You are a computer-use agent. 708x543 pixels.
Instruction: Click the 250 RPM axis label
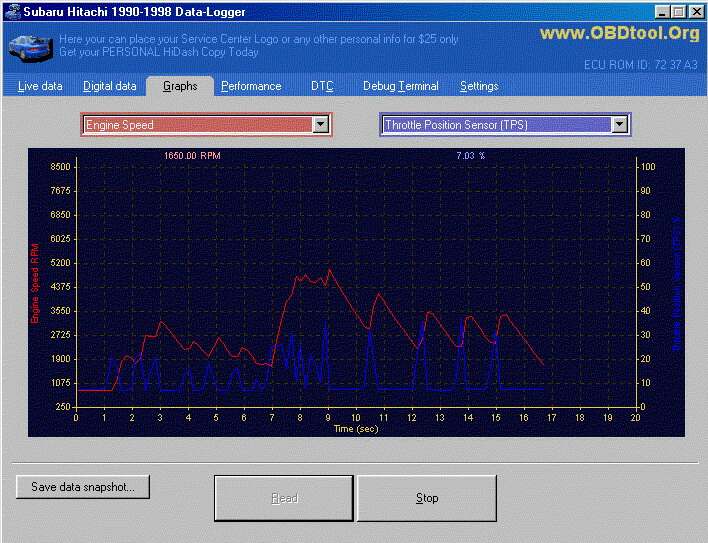click(63, 407)
